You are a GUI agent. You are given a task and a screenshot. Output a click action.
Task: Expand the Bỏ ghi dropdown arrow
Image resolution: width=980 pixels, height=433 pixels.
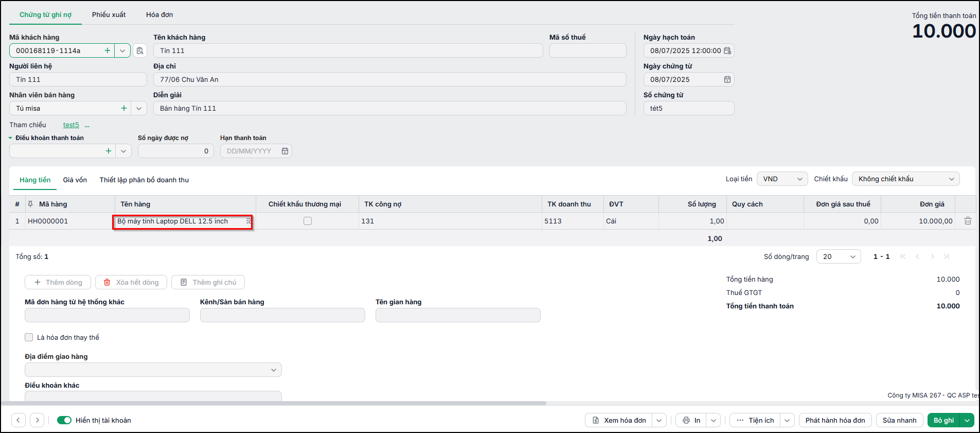967,420
